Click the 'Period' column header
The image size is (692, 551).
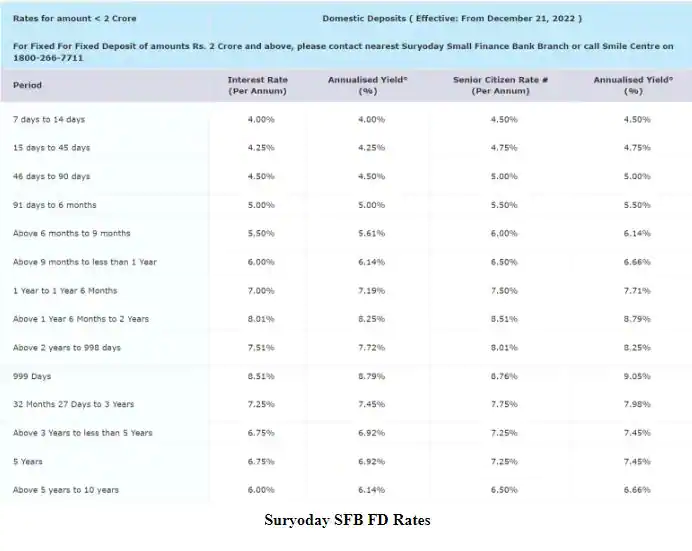(x=27, y=85)
